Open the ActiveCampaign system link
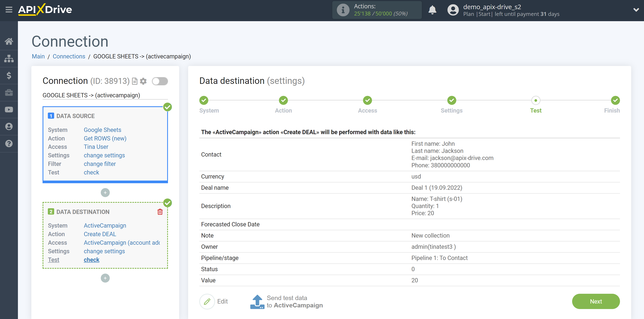644x319 pixels. tap(105, 226)
